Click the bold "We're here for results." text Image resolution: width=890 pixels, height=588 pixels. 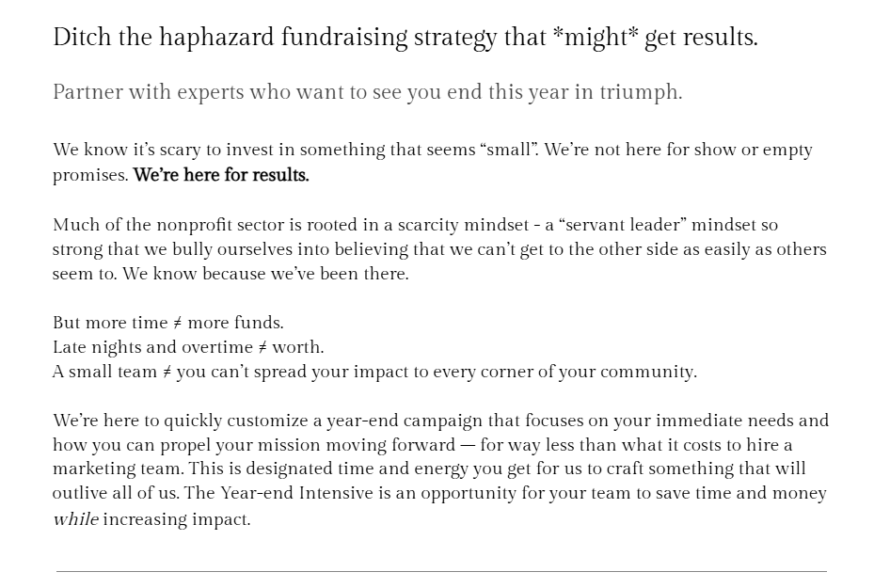pos(221,175)
